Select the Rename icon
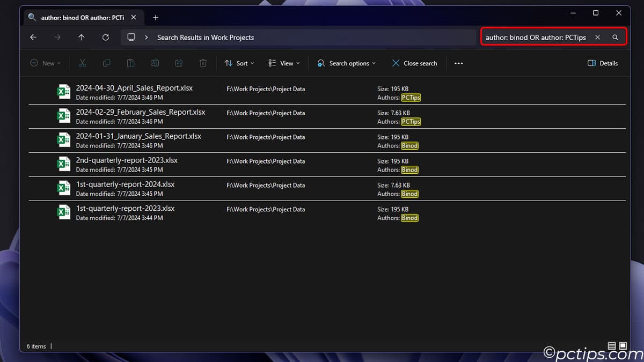Image resolution: width=644 pixels, height=362 pixels. (x=155, y=63)
